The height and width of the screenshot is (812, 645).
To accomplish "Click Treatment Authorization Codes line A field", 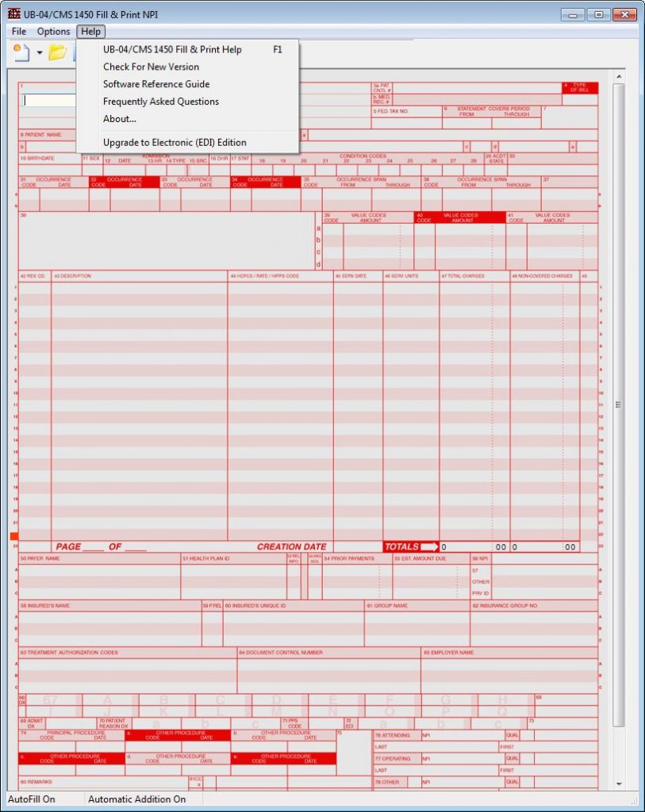I will pos(128,664).
